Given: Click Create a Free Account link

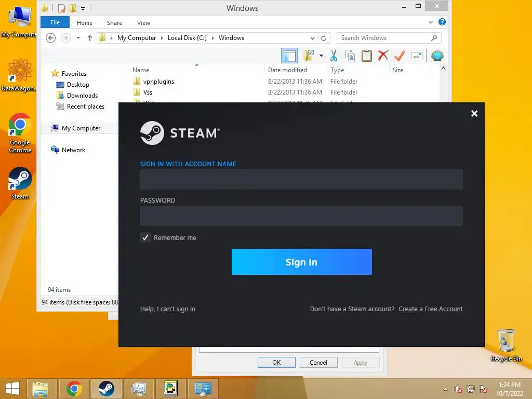Looking at the screenshot, I should point(431,309).
